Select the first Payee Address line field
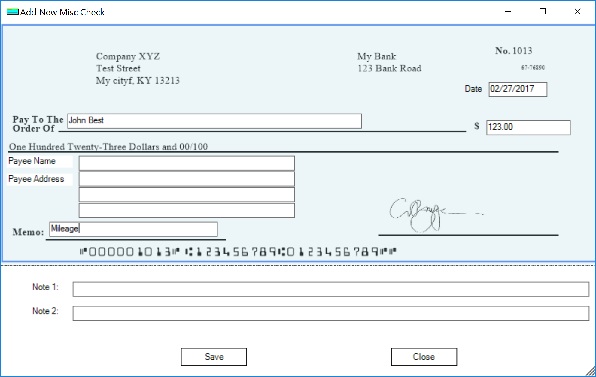The width and height of the screenshot is (596, 377). point(187,179)
